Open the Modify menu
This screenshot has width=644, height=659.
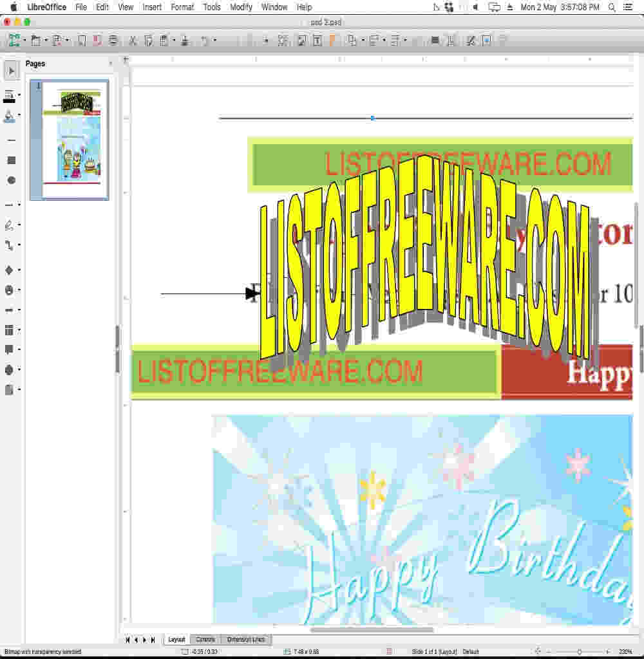click(x=241, y=7)
